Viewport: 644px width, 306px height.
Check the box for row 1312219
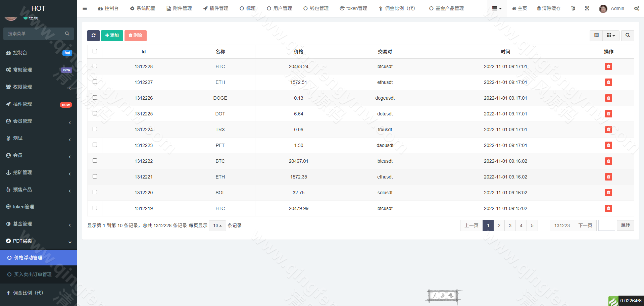(95, 208)
